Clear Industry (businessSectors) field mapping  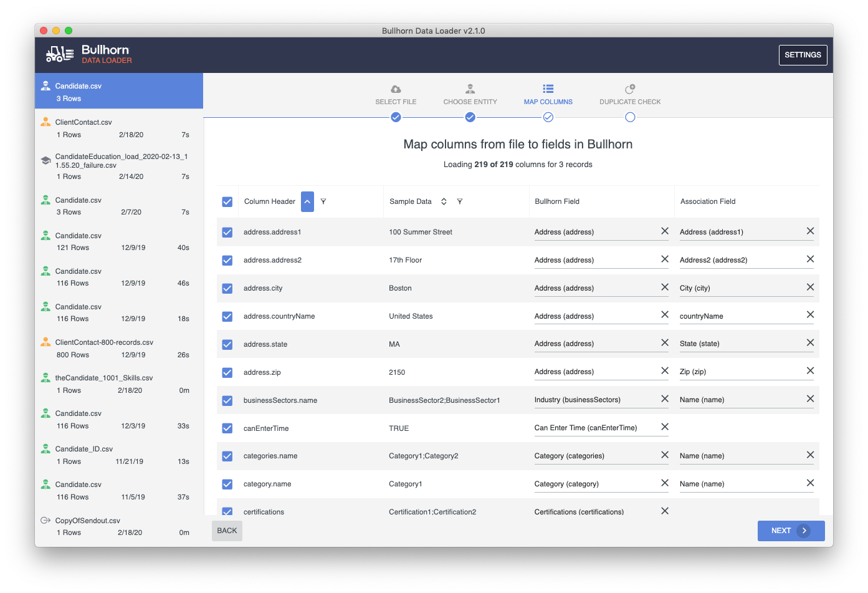point(665,399)
